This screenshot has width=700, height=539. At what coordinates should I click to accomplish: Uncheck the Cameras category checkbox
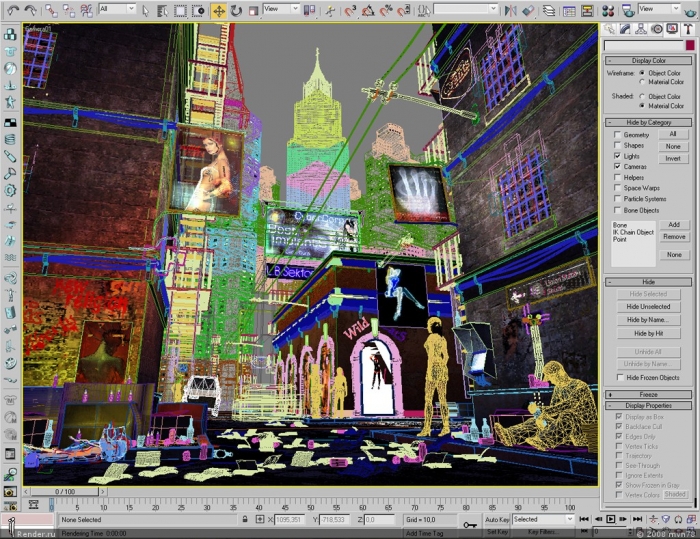pos(617,167)
